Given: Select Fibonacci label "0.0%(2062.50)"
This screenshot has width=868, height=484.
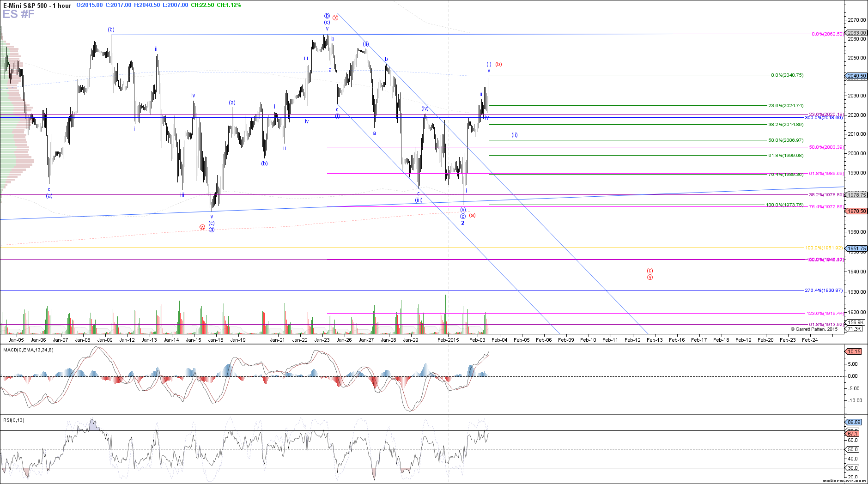Looking at the screenshot, I should click(x=827, y=34).
